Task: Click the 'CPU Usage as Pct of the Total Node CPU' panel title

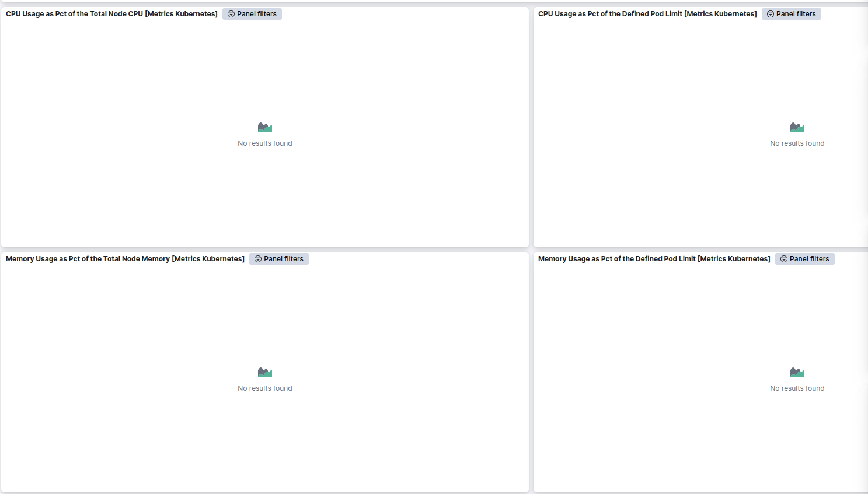Action: (111, 14)
